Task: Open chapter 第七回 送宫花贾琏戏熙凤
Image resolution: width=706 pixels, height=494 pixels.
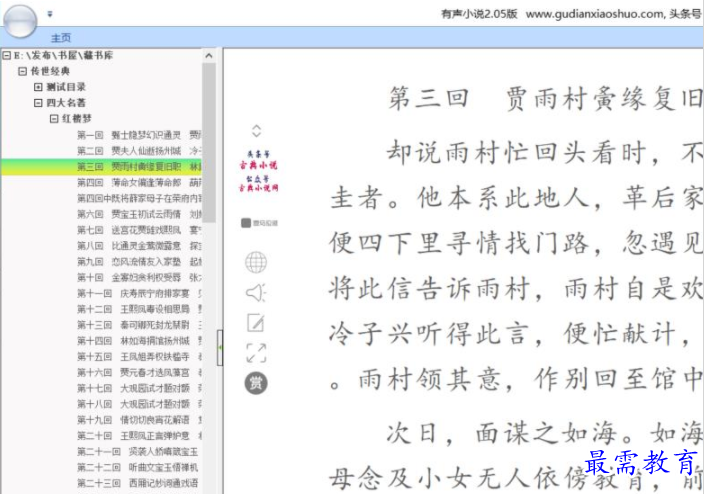Action: coord(139,230)
